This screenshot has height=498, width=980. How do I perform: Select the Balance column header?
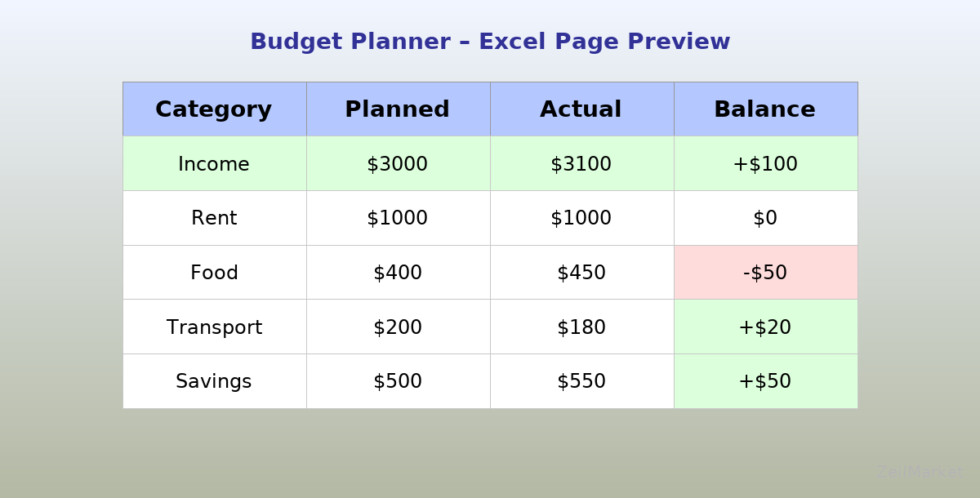pyautogui.click(x=765, y=109)
